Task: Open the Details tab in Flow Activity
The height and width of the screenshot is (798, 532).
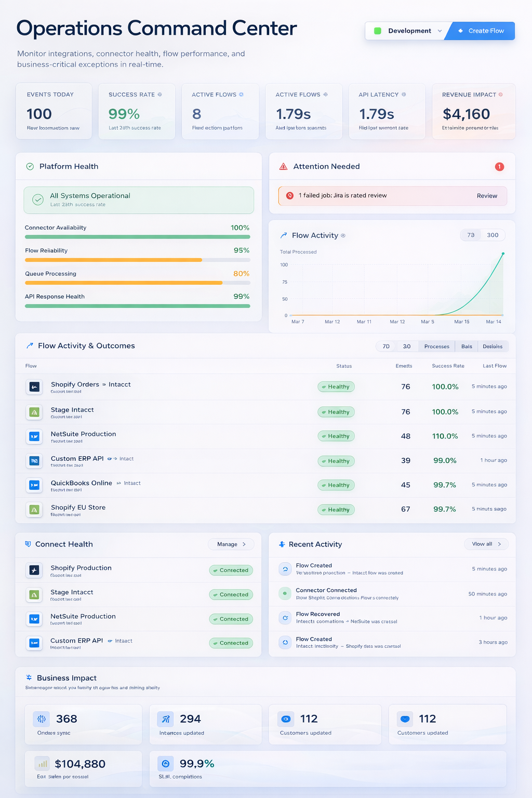Action: coord(493,346)
